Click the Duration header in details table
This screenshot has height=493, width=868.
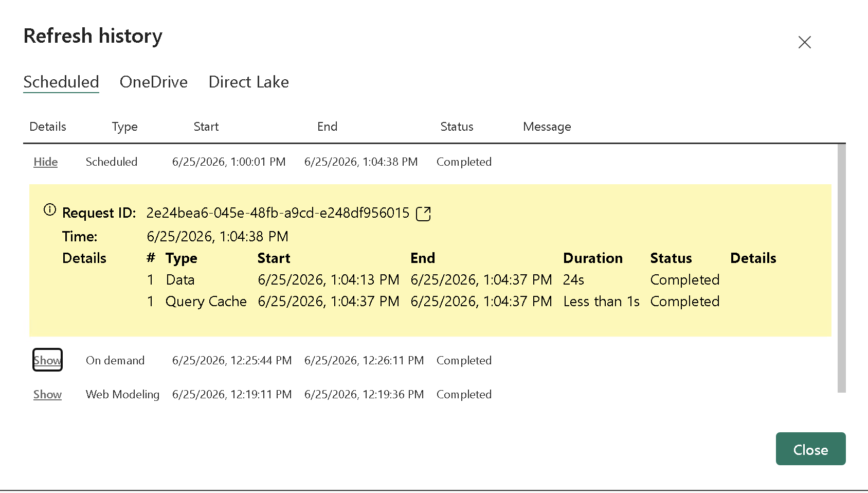[x=593, y=258]
